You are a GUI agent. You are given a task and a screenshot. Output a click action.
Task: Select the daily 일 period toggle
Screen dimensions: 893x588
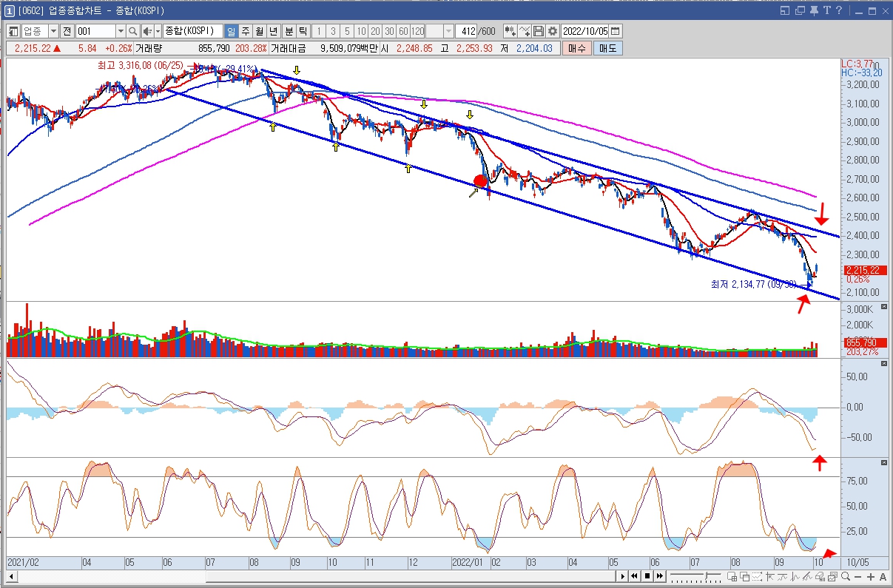point(232,31)
